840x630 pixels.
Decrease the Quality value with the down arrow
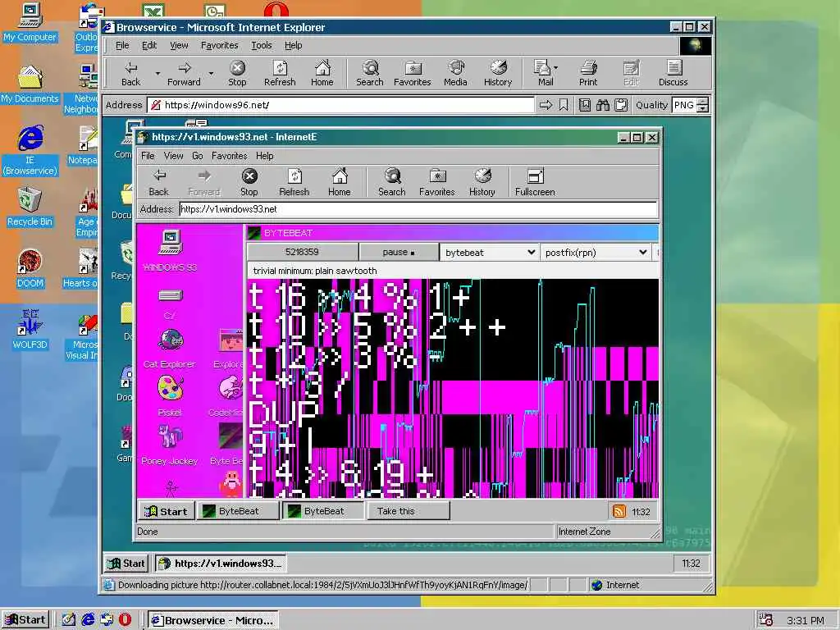[x=703, y=109]
